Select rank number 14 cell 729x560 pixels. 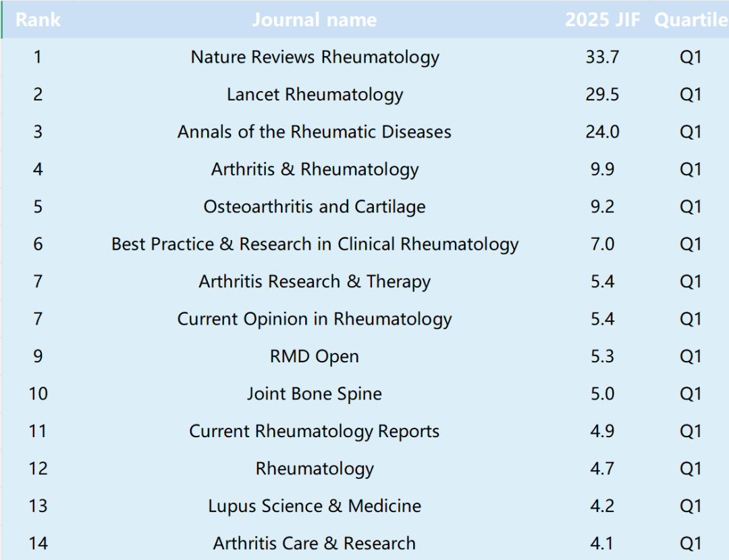click(x=38, y=543)
